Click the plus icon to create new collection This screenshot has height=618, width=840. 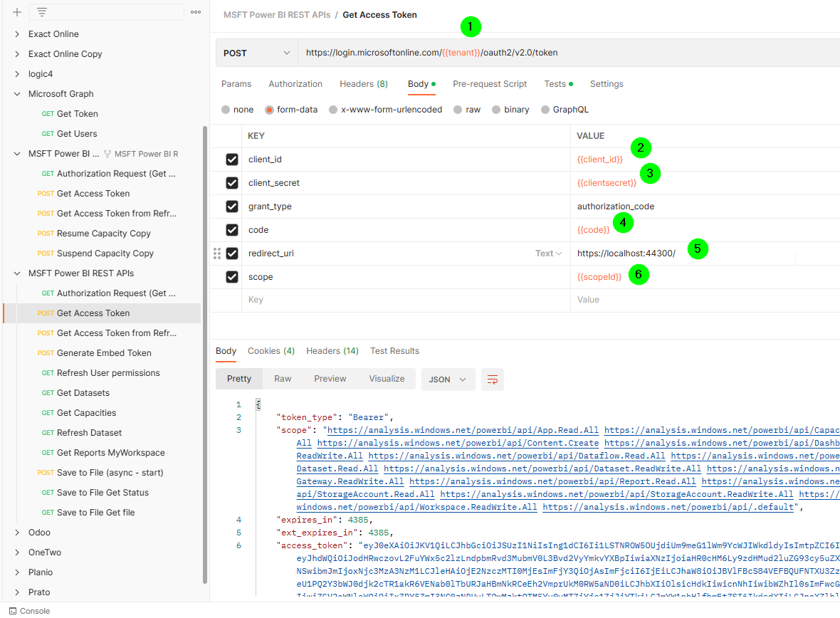click(x=16, y=12)
